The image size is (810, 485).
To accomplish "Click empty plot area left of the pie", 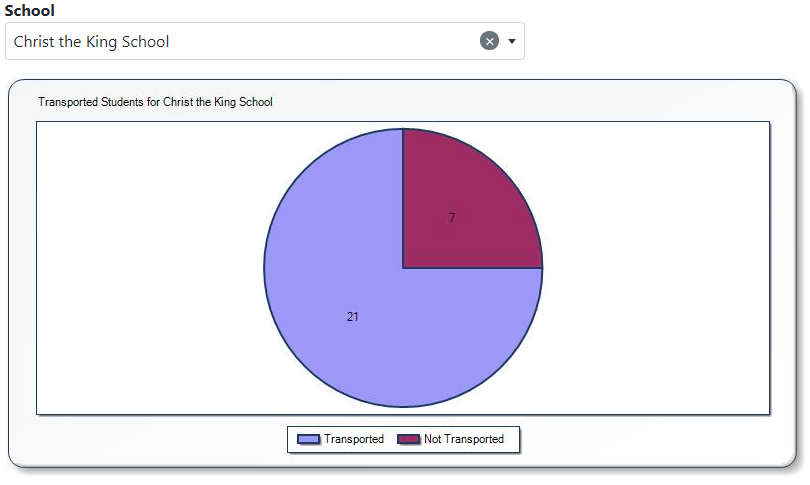I will (x=140, y=270).
